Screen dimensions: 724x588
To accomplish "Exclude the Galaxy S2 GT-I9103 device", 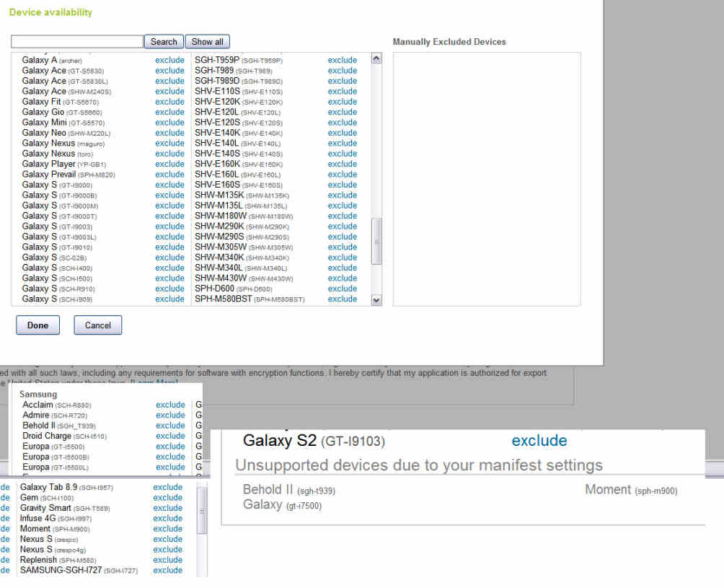I will 539,441.
